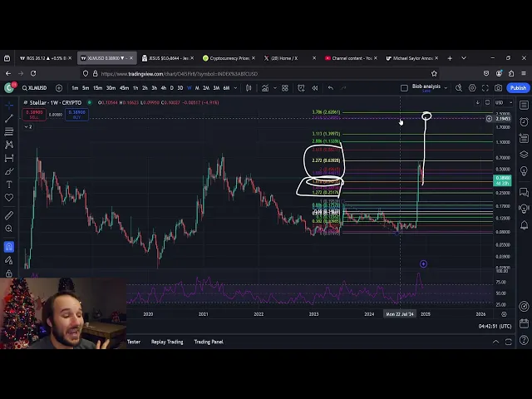
Task: Open chart settings hexagon icon
Action: point(472,88)
